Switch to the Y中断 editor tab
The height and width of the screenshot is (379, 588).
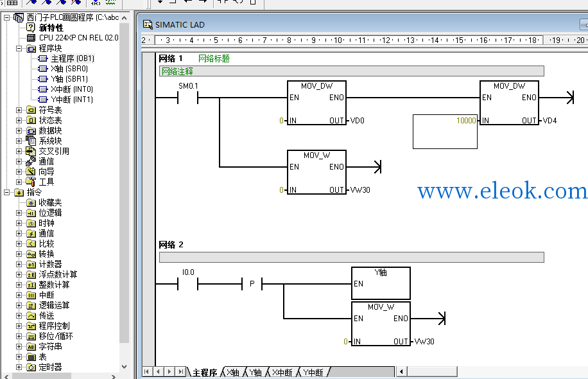tap(313, 372)
